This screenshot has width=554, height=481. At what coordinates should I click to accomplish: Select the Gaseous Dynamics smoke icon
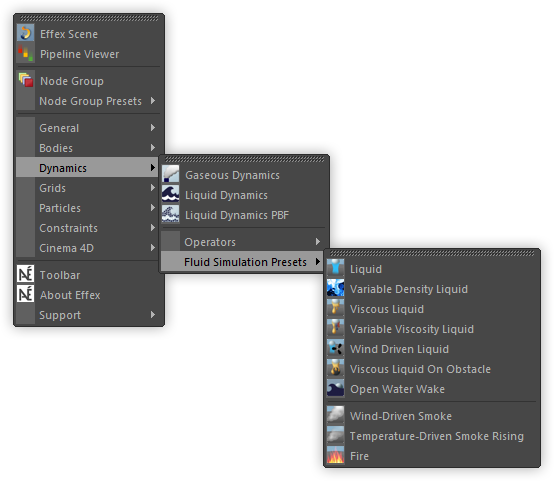pos(170,174)
